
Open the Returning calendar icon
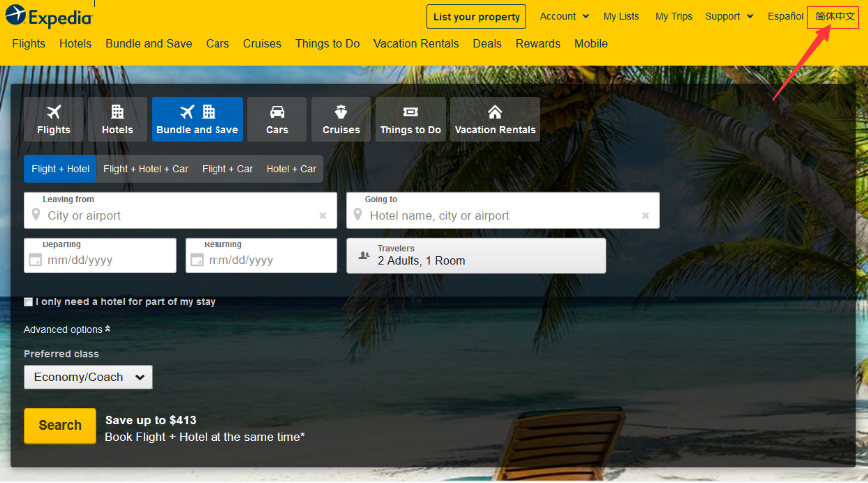(x=197, y=260)
